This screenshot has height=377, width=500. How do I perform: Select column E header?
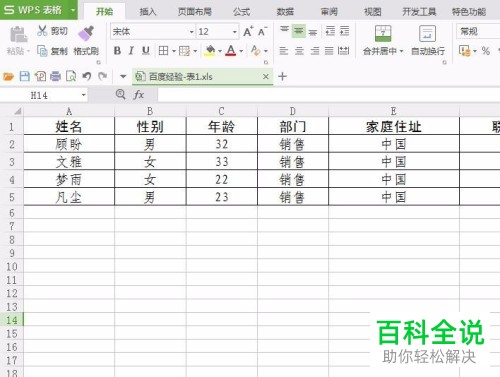(x=394, y=111)
